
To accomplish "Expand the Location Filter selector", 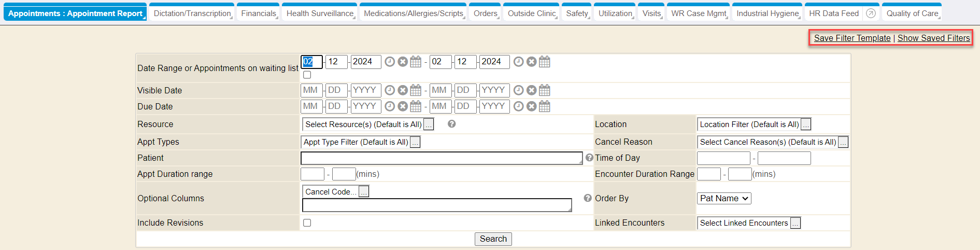I will 806,124.
